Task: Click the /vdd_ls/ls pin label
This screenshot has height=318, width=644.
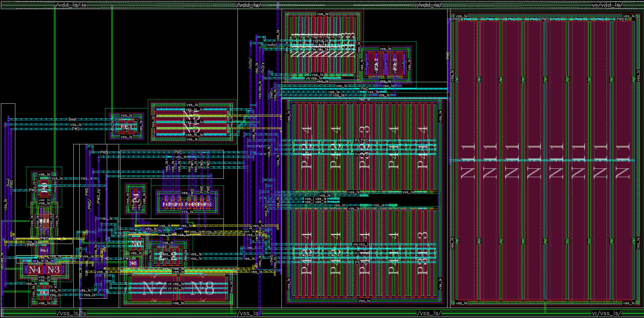Action: [x=71, y=5]
